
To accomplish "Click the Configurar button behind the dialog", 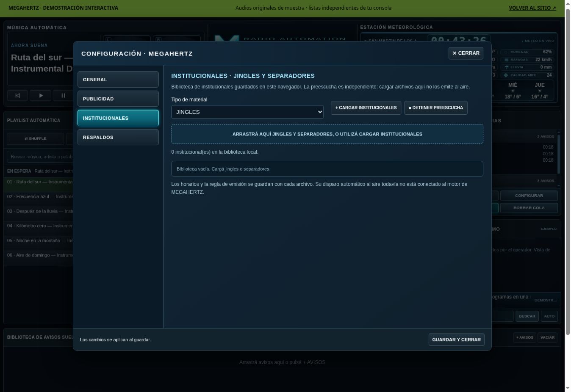I will click(x=529, y=196).
